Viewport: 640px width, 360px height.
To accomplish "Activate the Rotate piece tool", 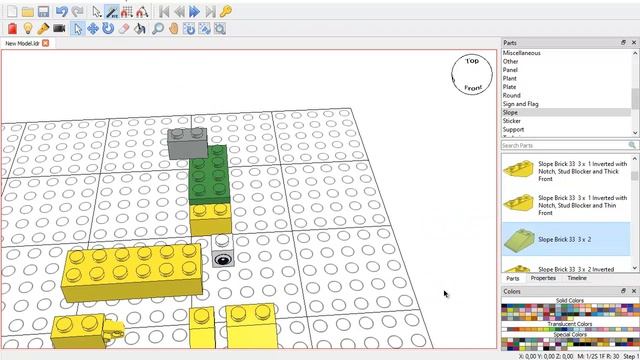I will pos(108,29).
